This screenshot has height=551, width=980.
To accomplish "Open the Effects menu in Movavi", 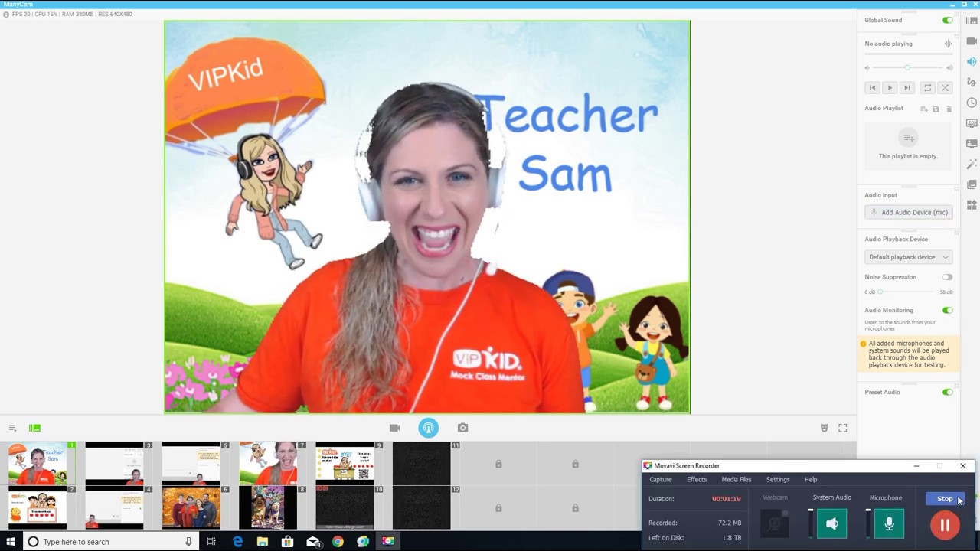I will pyautogui.click(x=697, y=479).
